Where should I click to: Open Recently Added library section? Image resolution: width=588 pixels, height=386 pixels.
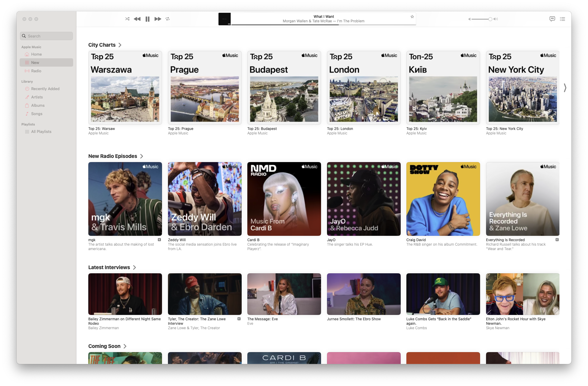pos(46,89)
